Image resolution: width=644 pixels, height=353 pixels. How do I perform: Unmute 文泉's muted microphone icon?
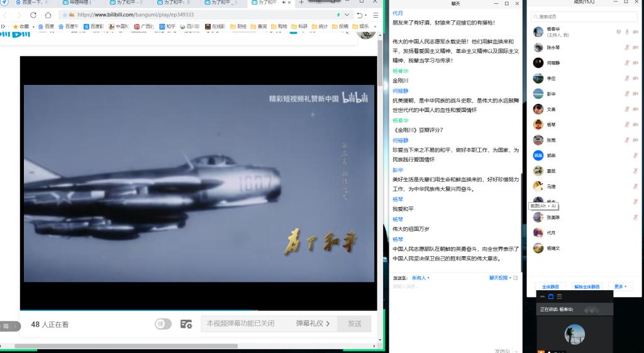coord(627,109)
